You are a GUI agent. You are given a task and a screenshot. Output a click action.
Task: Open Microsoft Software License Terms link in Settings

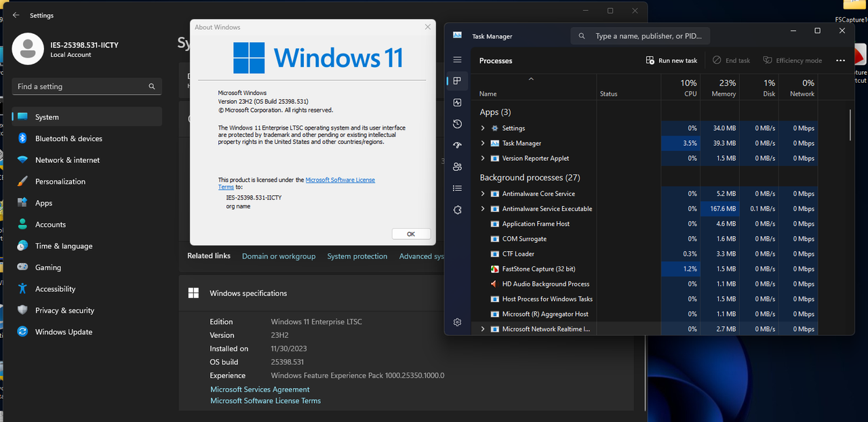[x=265, y=401]
